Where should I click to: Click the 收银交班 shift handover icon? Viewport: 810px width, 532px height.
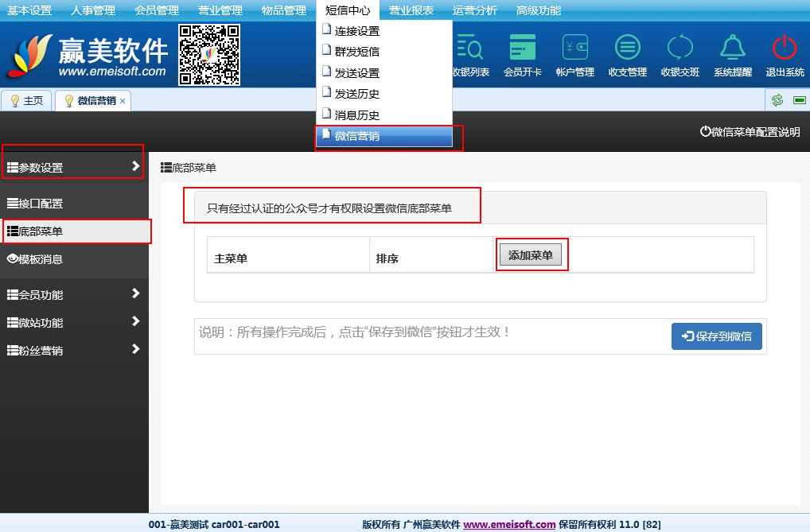pos(680,49)
